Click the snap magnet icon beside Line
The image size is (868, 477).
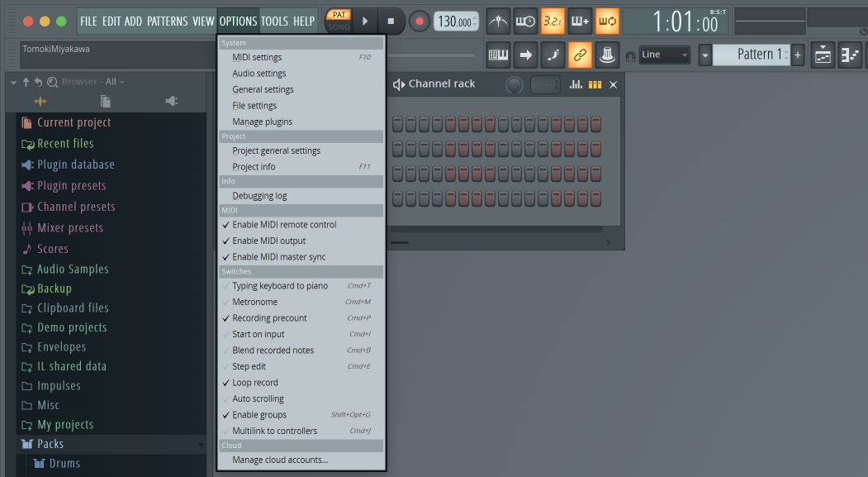630,56
